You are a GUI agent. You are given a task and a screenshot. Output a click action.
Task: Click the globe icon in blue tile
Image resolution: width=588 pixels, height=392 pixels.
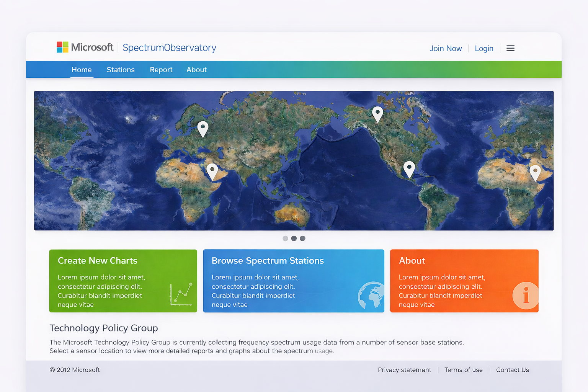(371, 296)
